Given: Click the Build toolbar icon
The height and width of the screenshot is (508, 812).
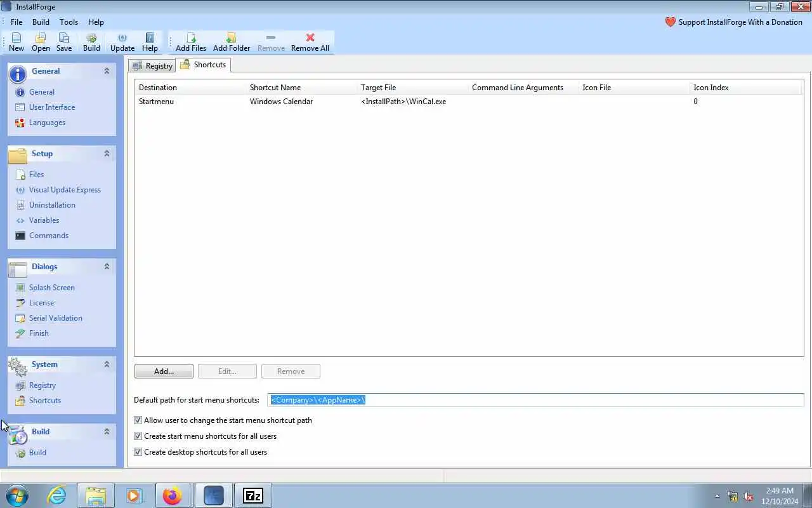Looking at the screenshot, I should 91,43.
